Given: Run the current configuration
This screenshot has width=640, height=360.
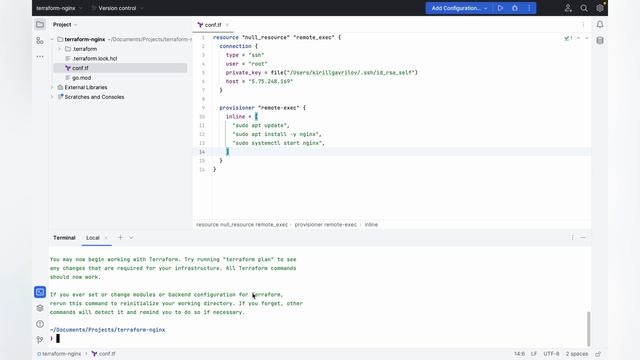Looking at the screenshot, I should pos(500,8).
